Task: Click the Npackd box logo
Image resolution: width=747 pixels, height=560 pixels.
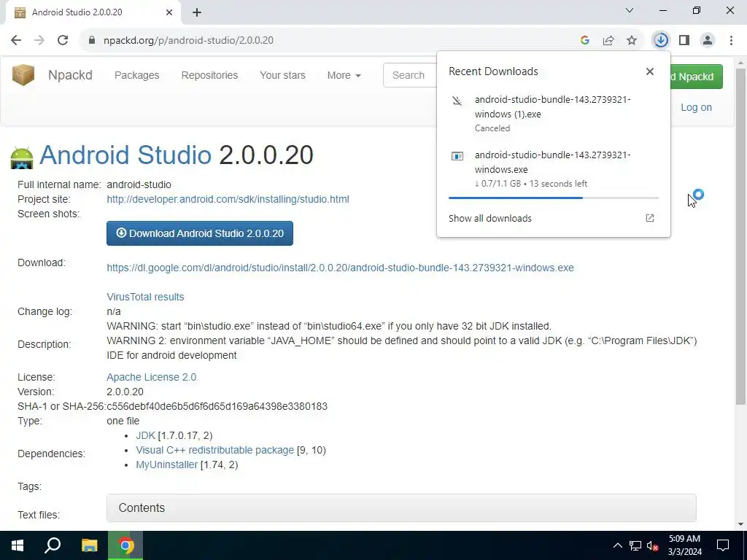Action: [23, 75]
